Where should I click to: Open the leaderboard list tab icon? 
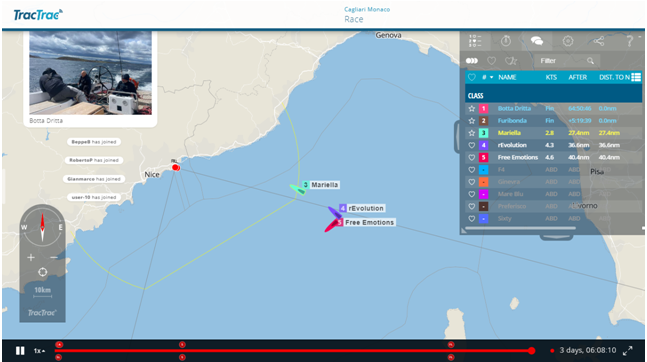pyautogui.click(x=475, y=41)
